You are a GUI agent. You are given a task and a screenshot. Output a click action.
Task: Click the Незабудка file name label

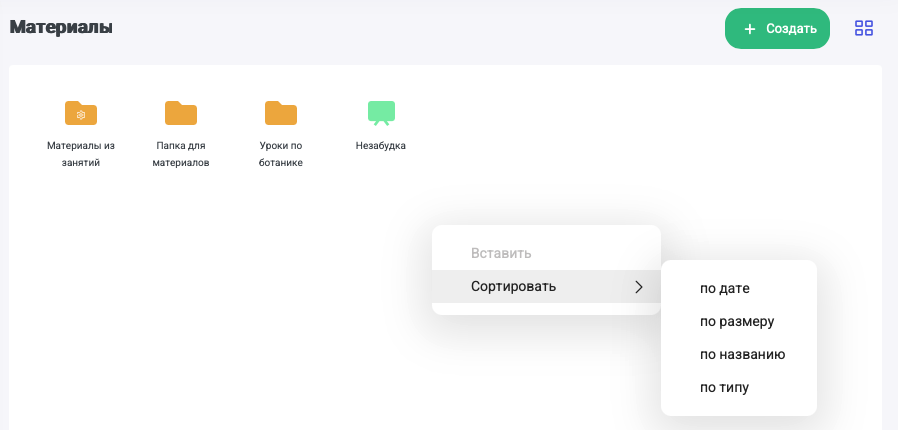point(381,146)
